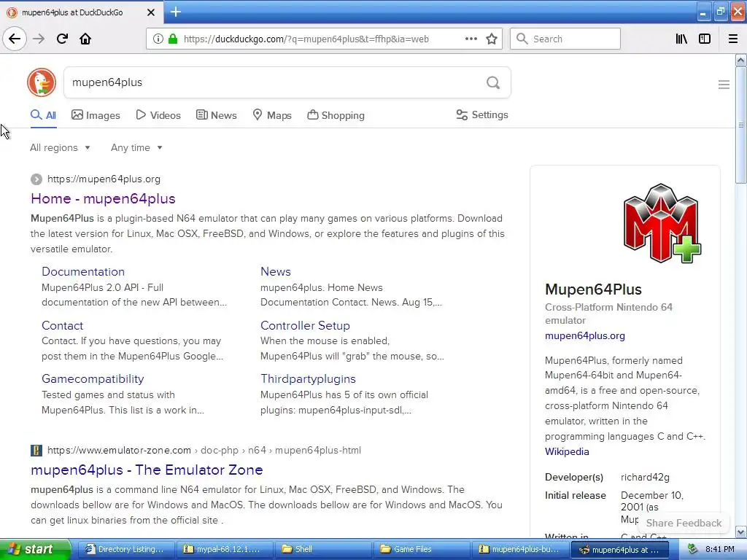Bookmark this page with the star icon
Viewport: 747px width, 560px height.
tap(492, 39)
